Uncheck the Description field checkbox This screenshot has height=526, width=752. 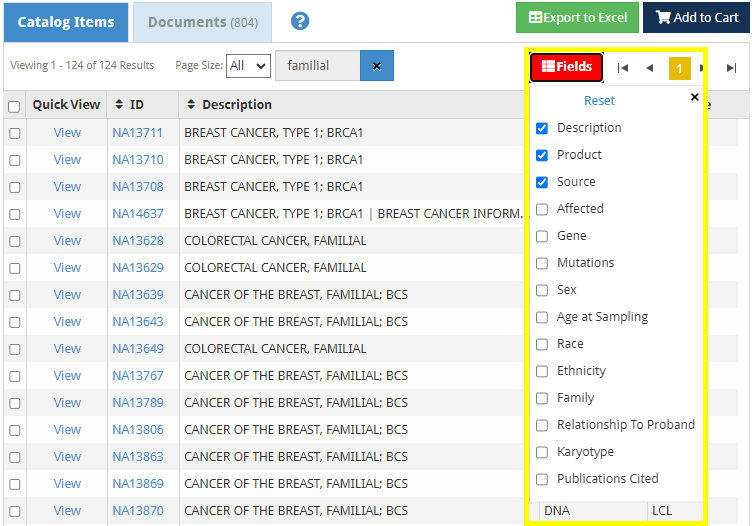tap(542, 128)
